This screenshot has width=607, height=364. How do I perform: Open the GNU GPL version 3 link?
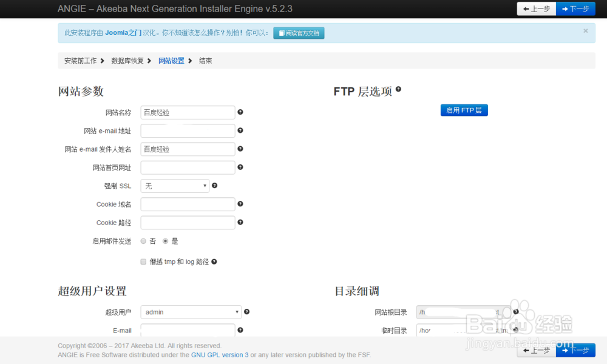(x=220, y=355)
